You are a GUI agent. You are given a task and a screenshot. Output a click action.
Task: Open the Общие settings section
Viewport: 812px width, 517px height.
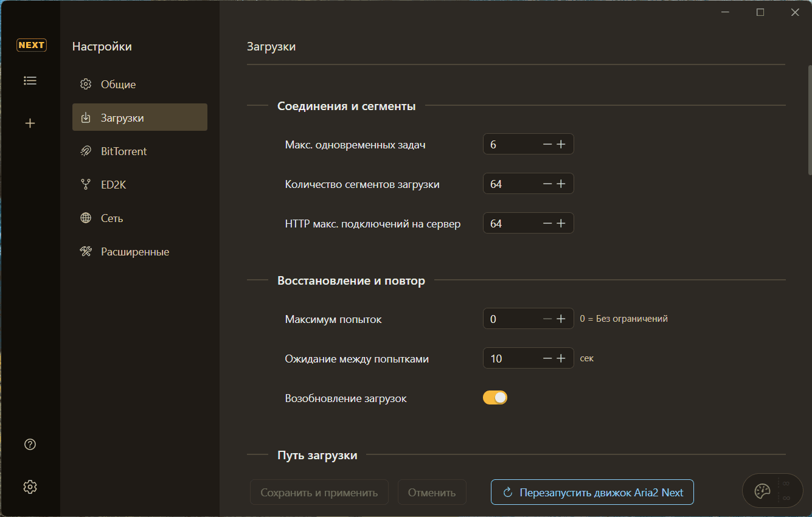click(x=140, y=85)
